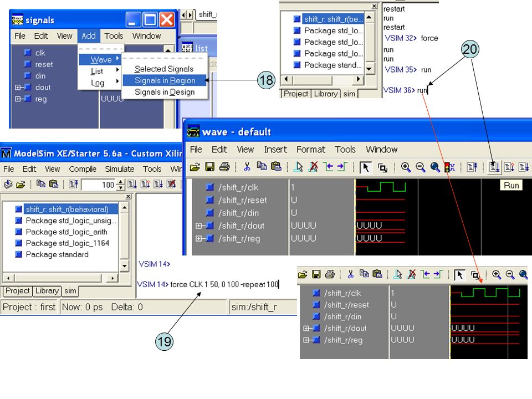Open the List submenu in the Add menu
The width and height of the screenshot is (532, 399).
tap(100, 71)
